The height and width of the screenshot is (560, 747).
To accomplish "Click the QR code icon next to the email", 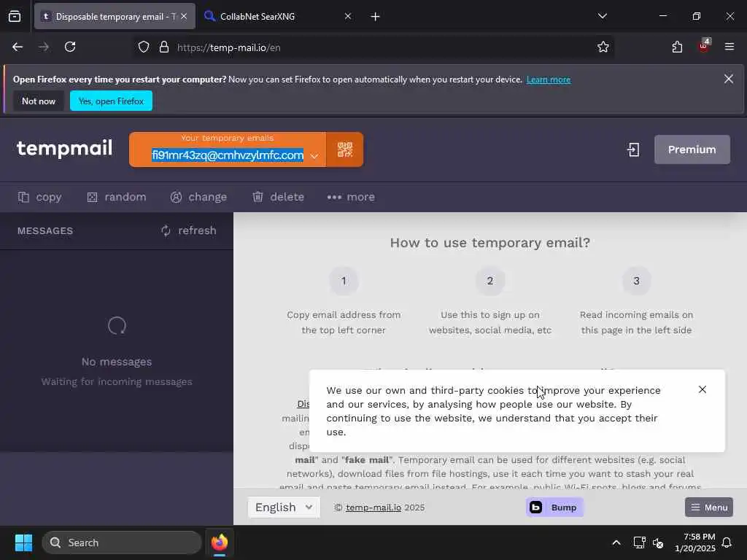I will 345,149.
